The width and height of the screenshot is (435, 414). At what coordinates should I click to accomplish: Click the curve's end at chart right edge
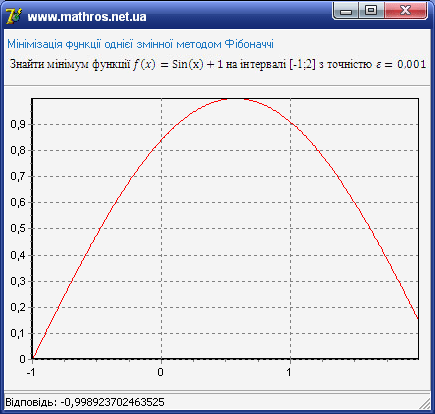[x=418, y=318]
